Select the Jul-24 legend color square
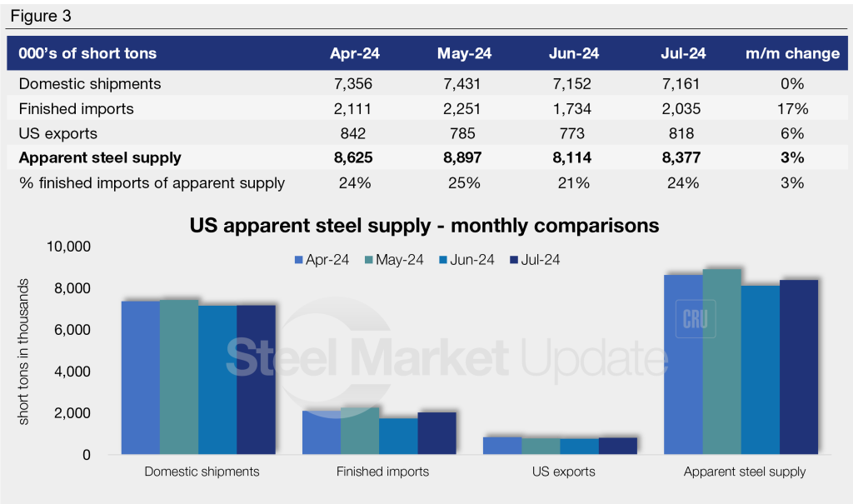853x504 pixels. 514,260
